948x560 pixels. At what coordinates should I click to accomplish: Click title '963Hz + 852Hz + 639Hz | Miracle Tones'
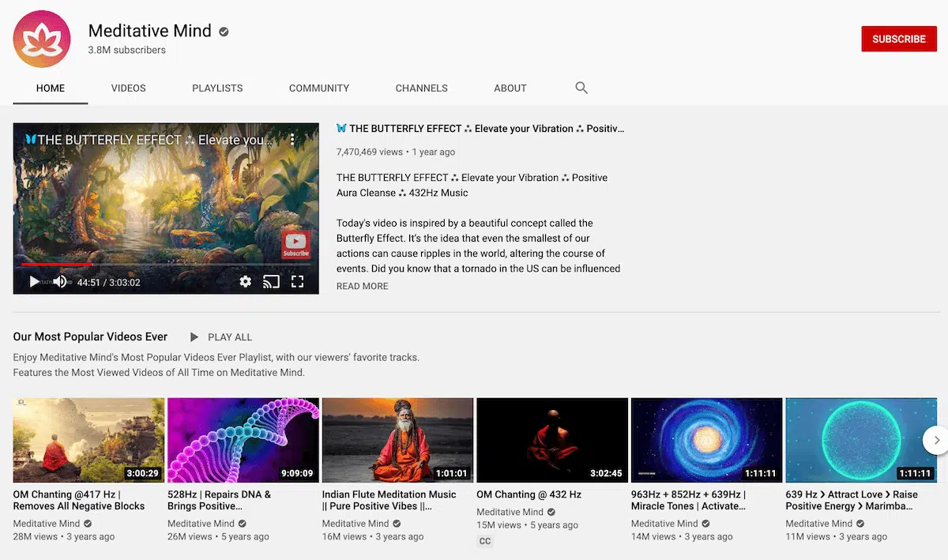tap(689, 500)
